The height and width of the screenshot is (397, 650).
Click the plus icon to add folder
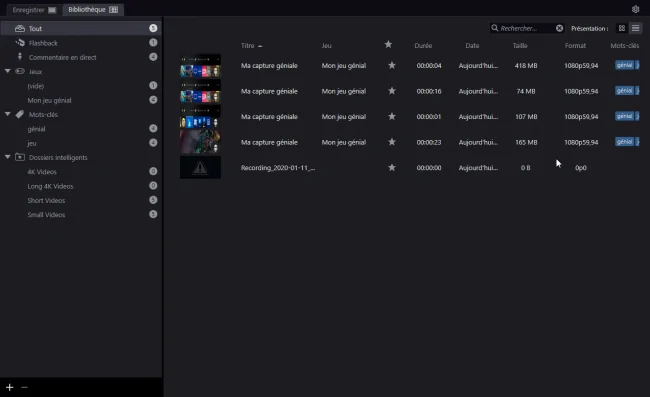pyautogui.click(x=10, y=387)
